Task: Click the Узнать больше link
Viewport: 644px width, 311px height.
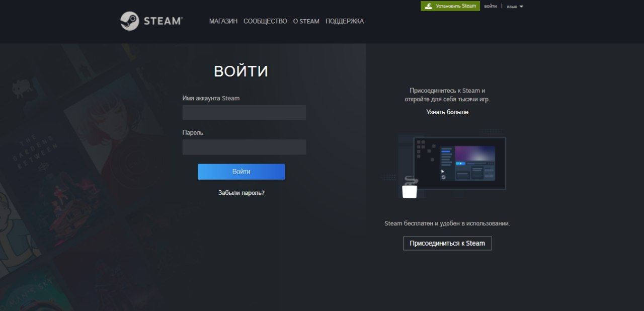Action: pyautogui.click(x=447, y=112)
